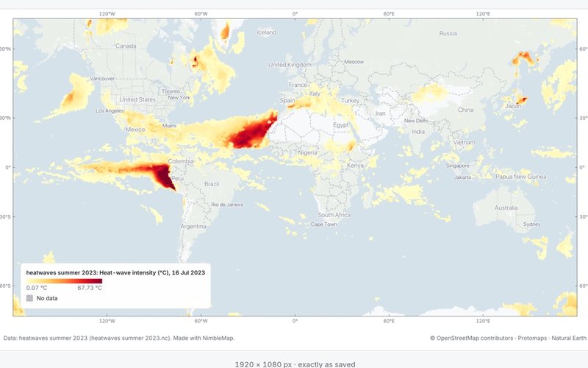Click the No data hatched swatch

[29, 298]
